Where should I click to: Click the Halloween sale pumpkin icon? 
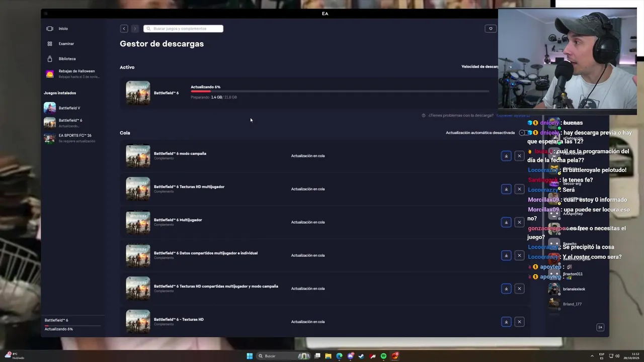click(50, 74)
